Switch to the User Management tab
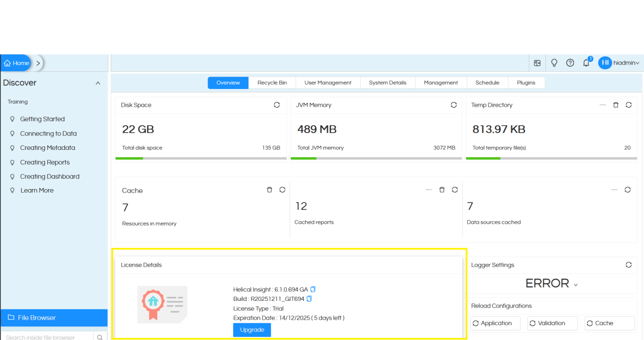This screenshot has height=340, width=644. (328, 82)
